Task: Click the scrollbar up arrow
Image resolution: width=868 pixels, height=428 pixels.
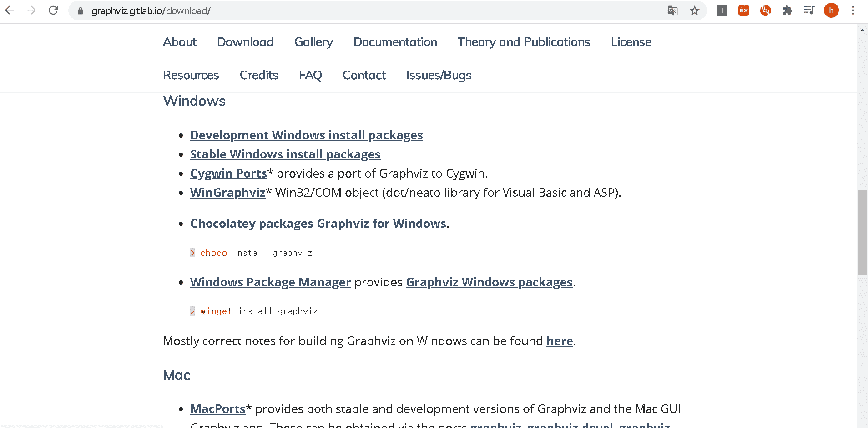Action: tap(862, 30)
